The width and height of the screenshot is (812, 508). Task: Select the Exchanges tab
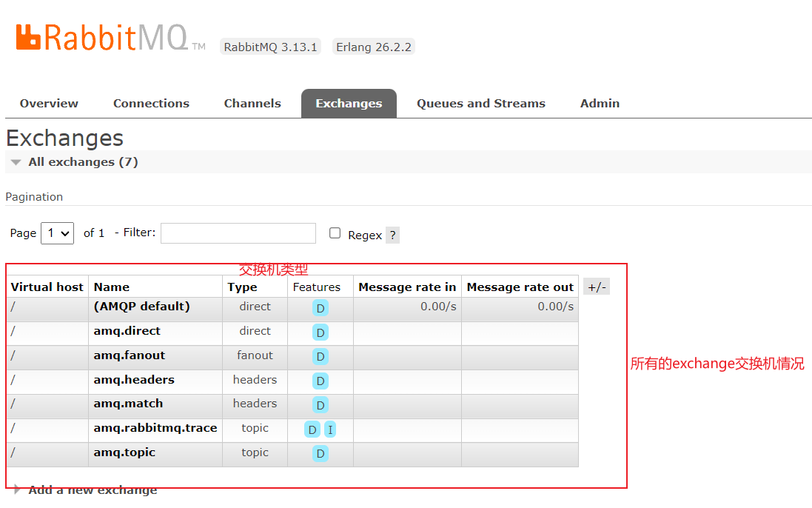[349, 104]
